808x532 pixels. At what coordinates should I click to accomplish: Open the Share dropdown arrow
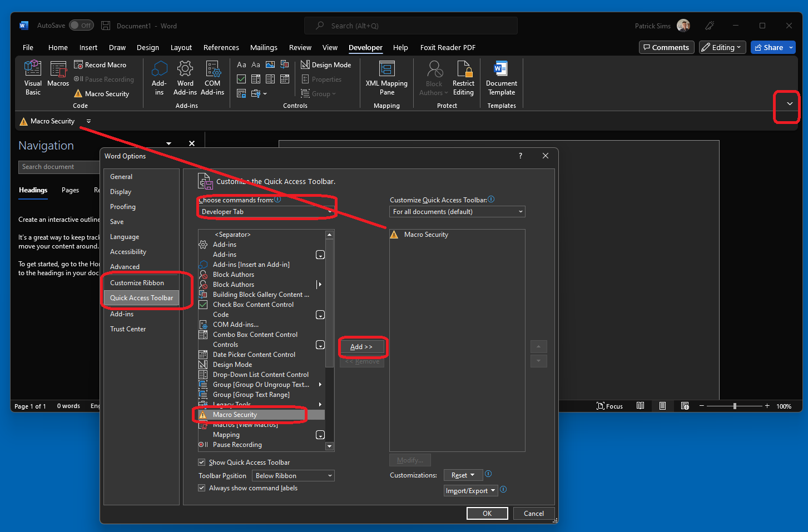click(x=791, y=47)
